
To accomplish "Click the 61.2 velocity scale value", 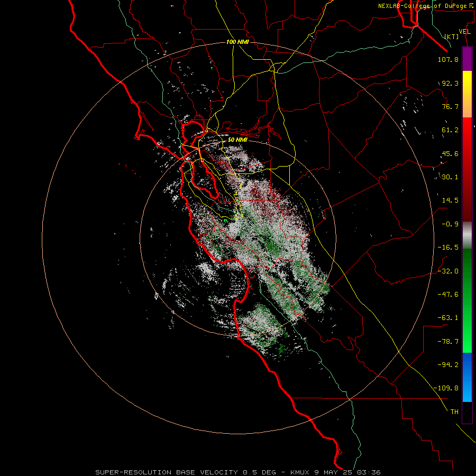I will click(450, 130).
